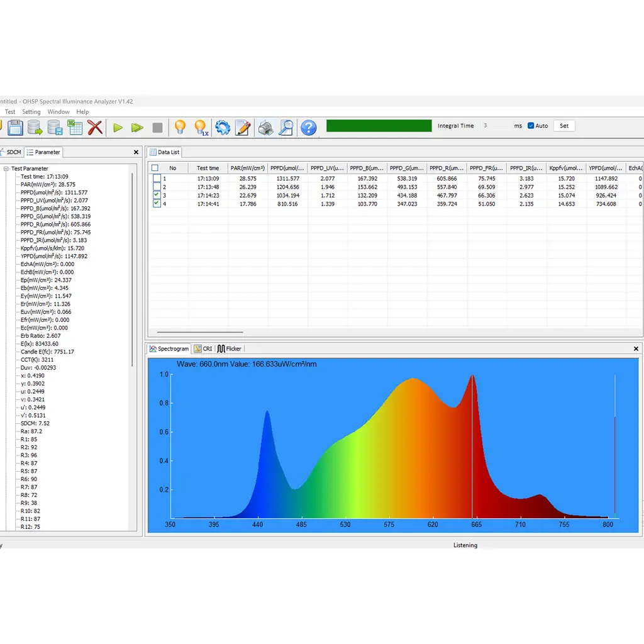644x644 pixels.
Task: Click the light bulb with LX icon
Action: pos(201,128)
